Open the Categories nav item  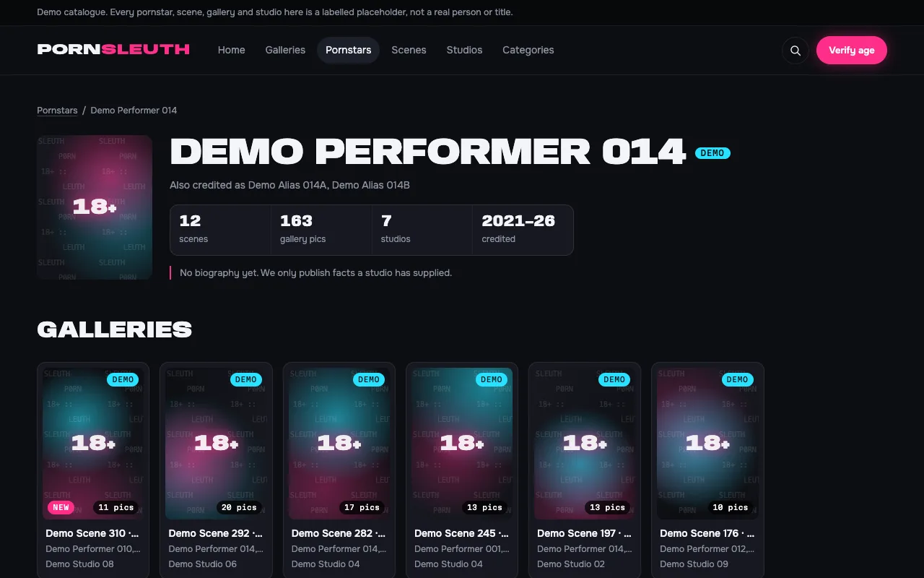(x=528, y=50)
